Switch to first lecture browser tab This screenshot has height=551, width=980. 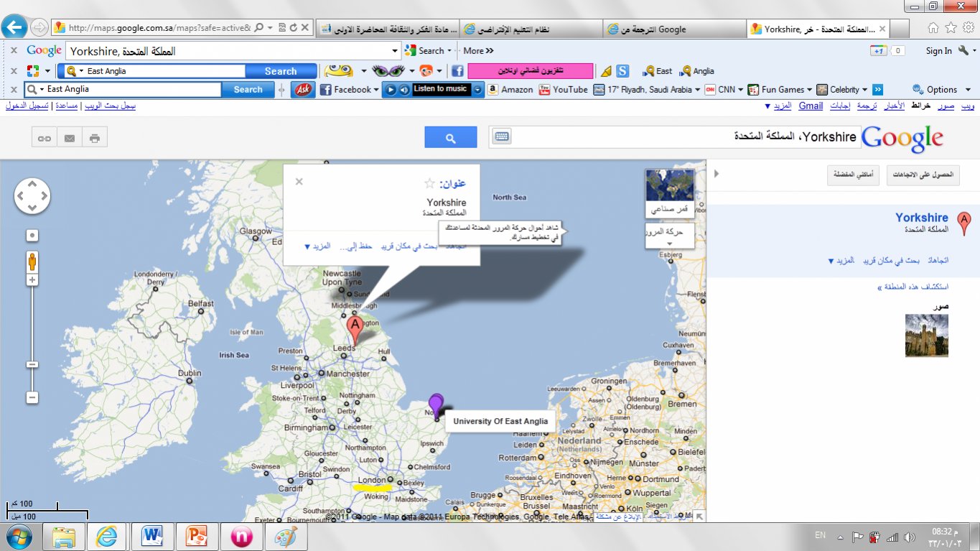click(388, 29)
